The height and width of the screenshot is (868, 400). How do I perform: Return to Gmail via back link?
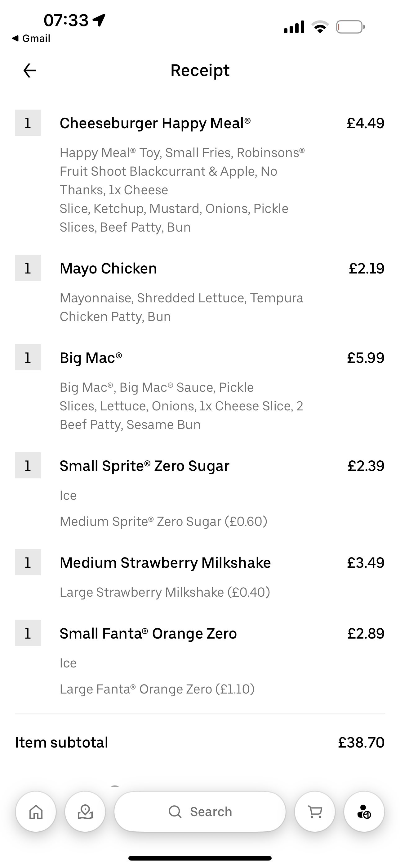pos(31,38)
